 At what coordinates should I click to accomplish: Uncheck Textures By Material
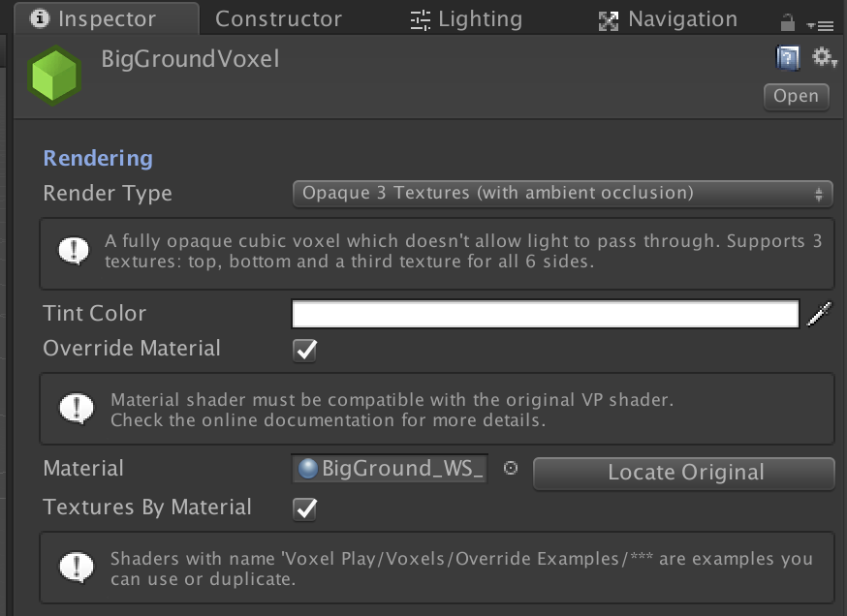coord(304,508)
